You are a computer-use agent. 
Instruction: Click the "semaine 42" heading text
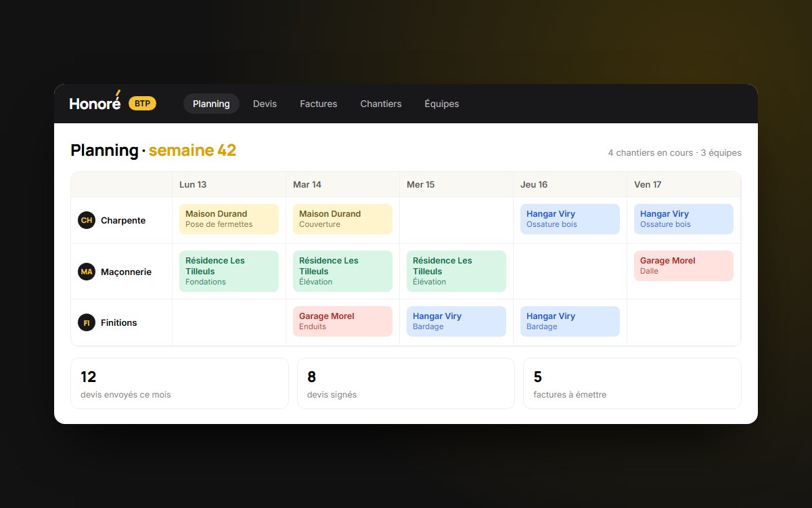click(192, 150)
